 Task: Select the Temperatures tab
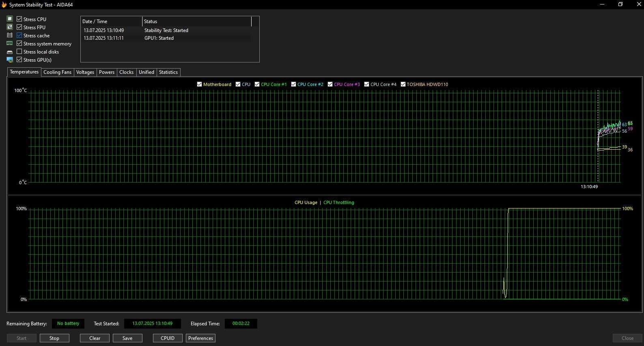click(24, 72)
